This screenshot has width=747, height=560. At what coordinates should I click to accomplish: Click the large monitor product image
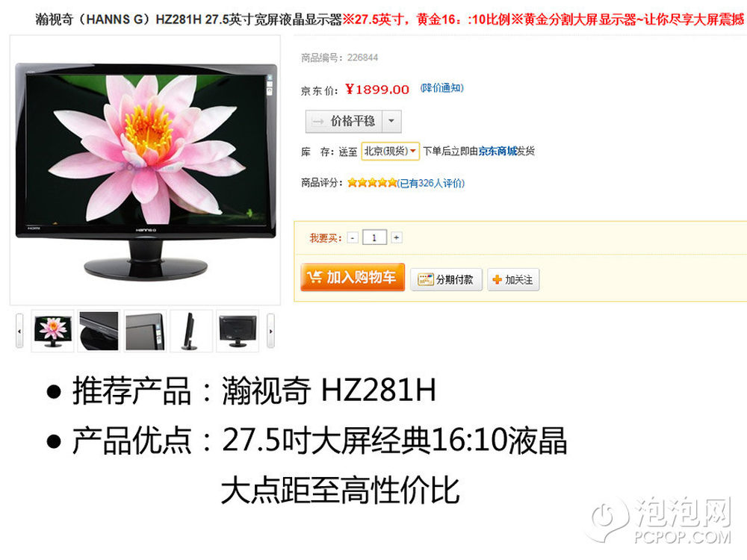click(146, 170)
